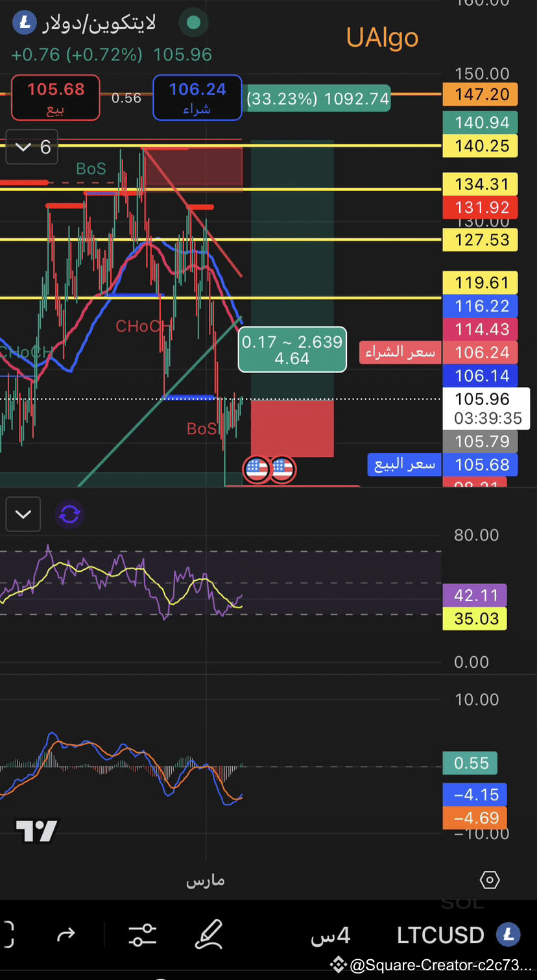Click the redo arrow icon

[66, 935]
